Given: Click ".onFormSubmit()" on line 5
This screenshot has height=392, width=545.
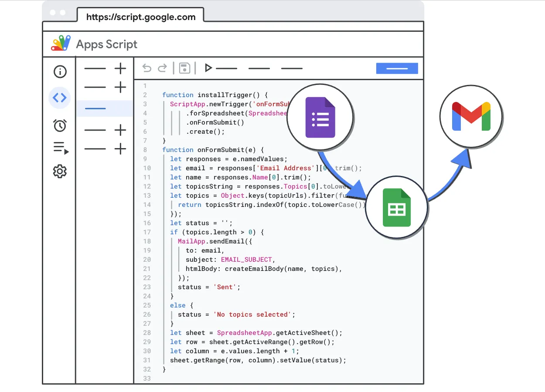Looking at the screenshot, I should 215,122.
